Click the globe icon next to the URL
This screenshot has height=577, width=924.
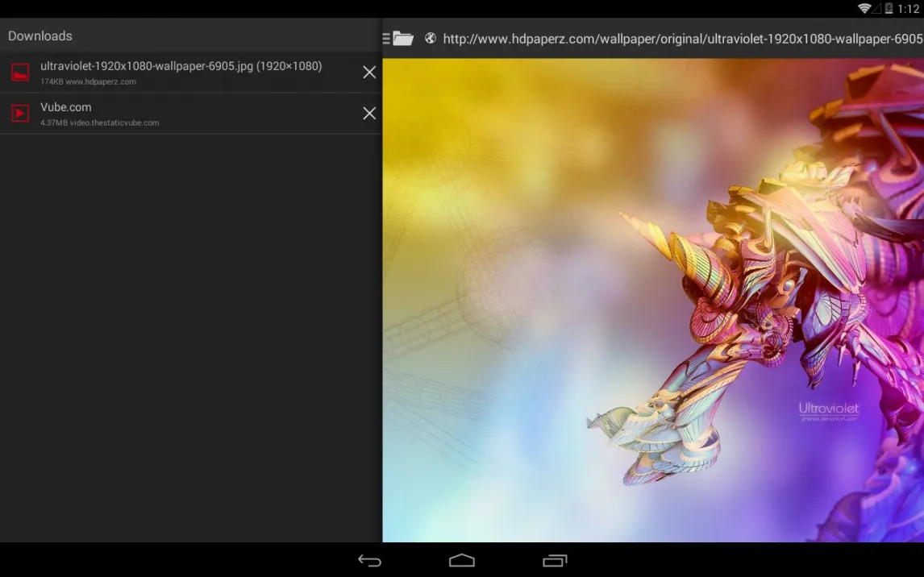(x=431, y=39)
